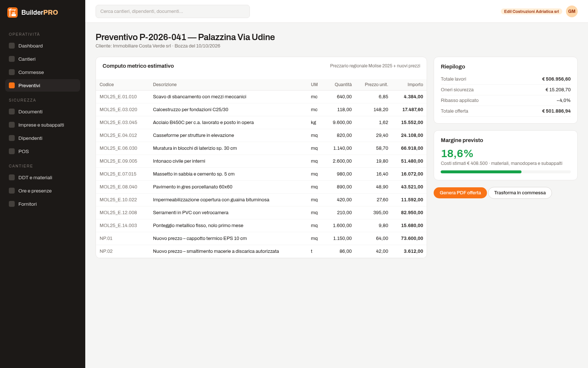Click the orange Preventivi sidebar icon
588x368 pixels.
pyautogui.click(x=12, y=85)
